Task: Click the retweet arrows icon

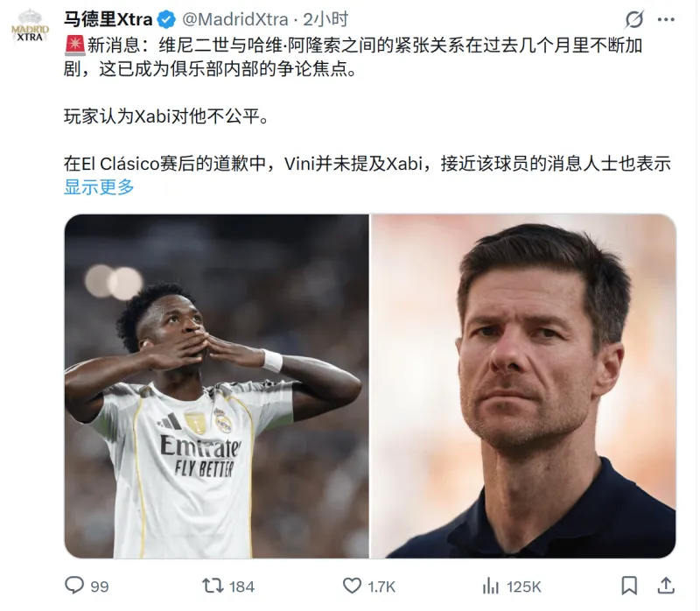Action: click(x=213, y=586)
